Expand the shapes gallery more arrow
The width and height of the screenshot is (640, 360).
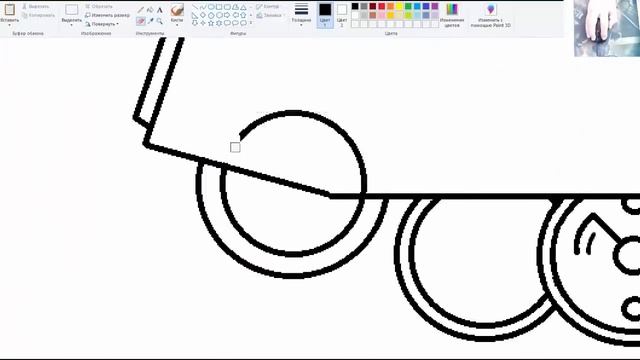click(x=251, y=23)
